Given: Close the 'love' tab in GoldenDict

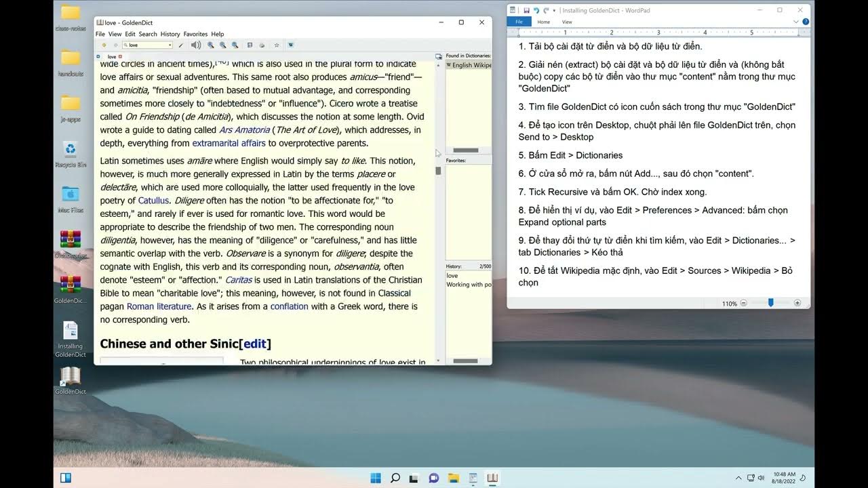Looking at the screenshot, I should [120, 57].
